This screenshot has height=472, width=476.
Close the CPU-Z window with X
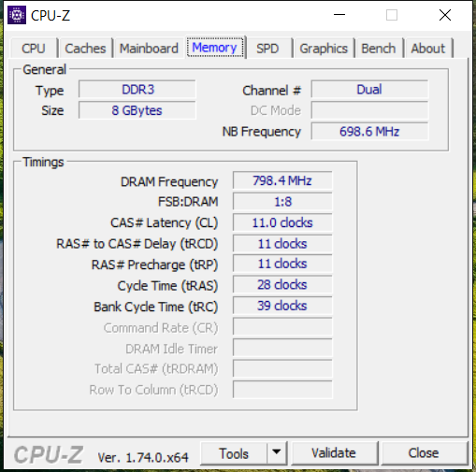click(445, 15)
